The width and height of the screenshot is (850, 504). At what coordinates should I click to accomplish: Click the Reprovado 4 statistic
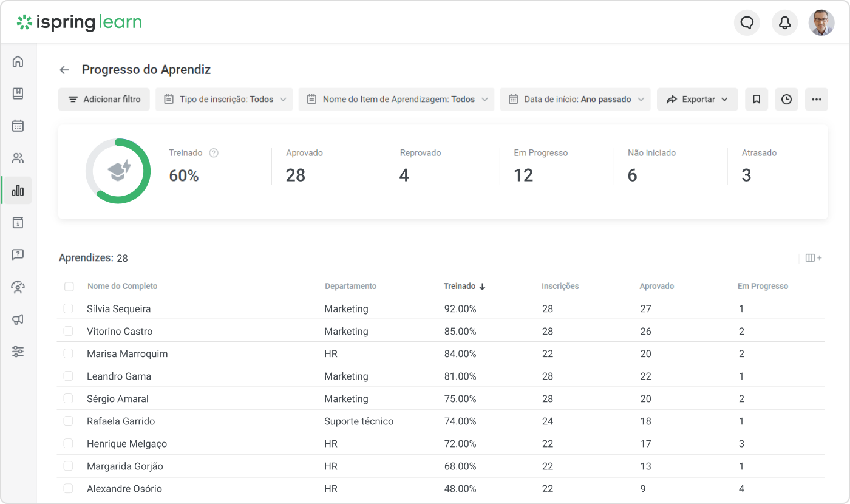[420, 166]
